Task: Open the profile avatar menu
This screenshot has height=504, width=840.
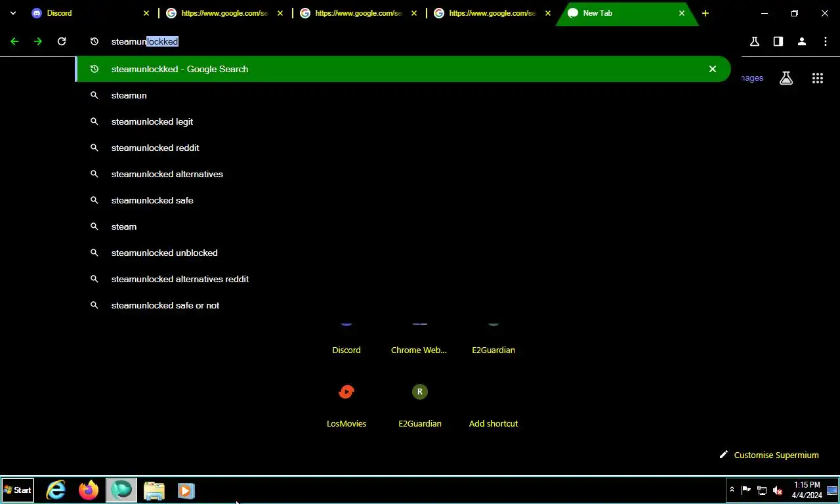Action: 802,41
